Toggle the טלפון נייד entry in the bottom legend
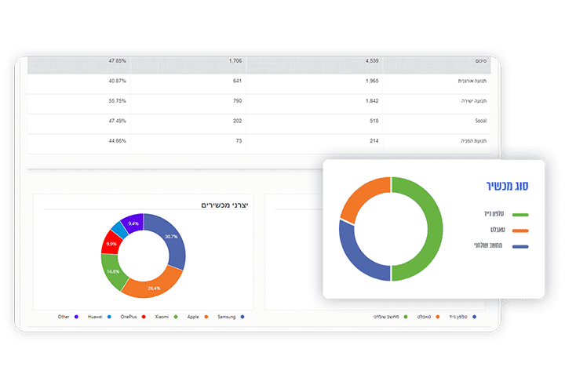 click(x=462, y=317)
